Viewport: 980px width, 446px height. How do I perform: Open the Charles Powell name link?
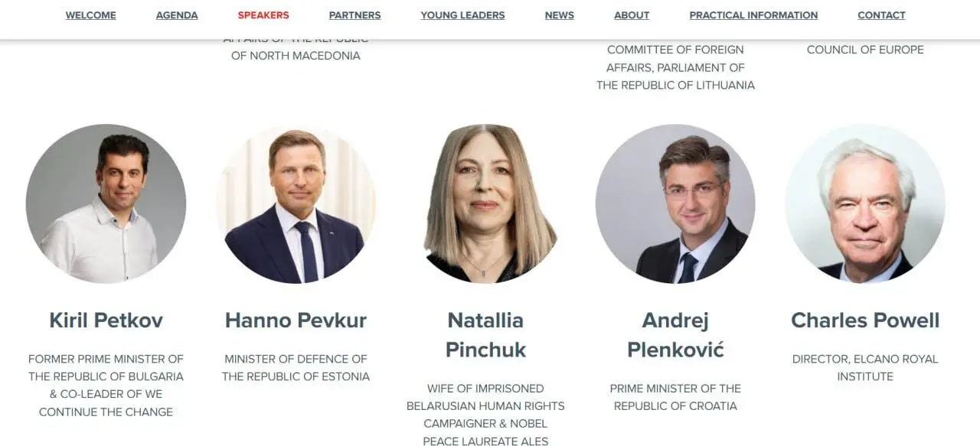[865, 320]
